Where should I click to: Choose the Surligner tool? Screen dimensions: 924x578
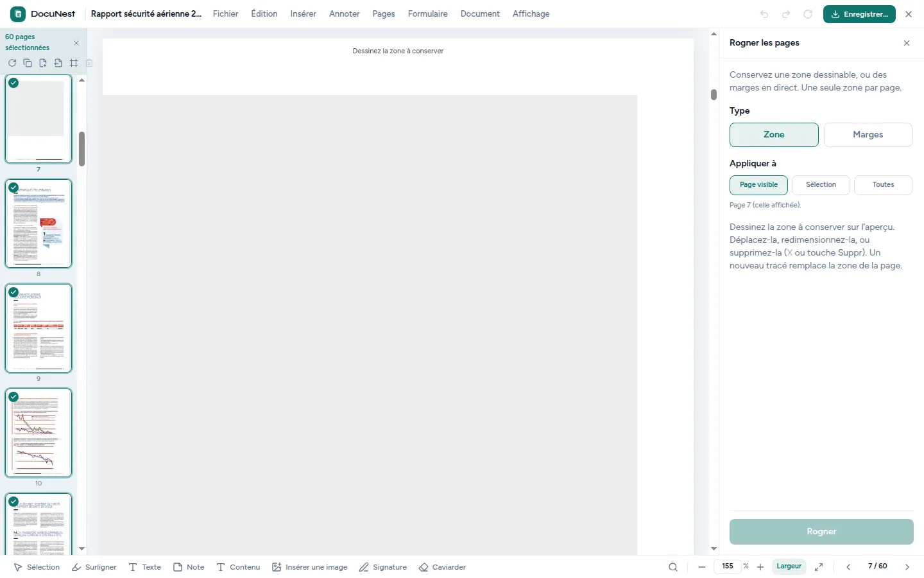coord(94,567)
